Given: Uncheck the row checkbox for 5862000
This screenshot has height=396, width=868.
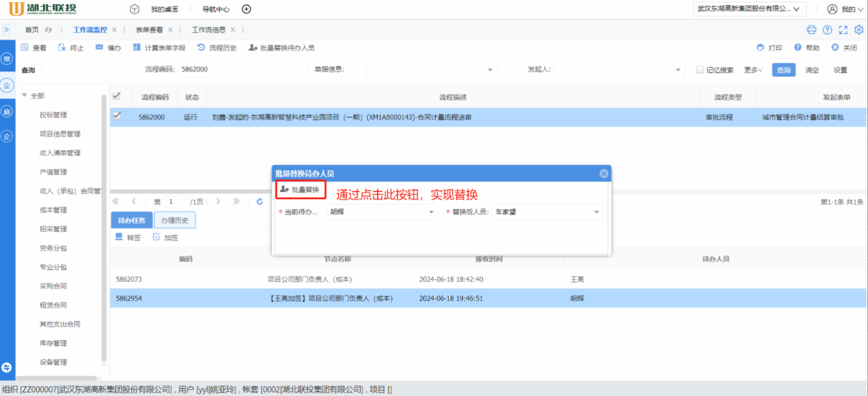Looking at the screenshot, I should [x=117, y=116].
